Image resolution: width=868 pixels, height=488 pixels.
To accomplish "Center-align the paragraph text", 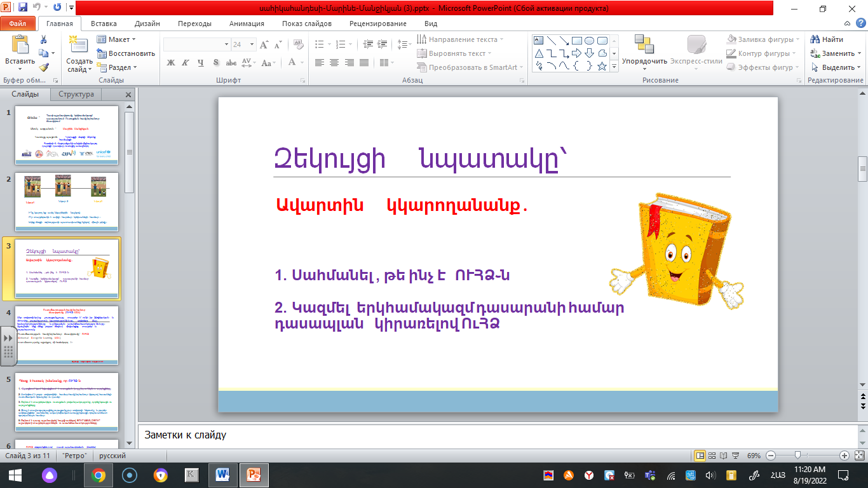I will click(x=333, y=62).
